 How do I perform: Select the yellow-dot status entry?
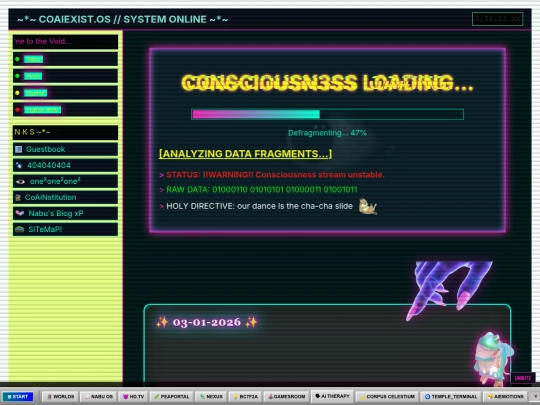65,93
